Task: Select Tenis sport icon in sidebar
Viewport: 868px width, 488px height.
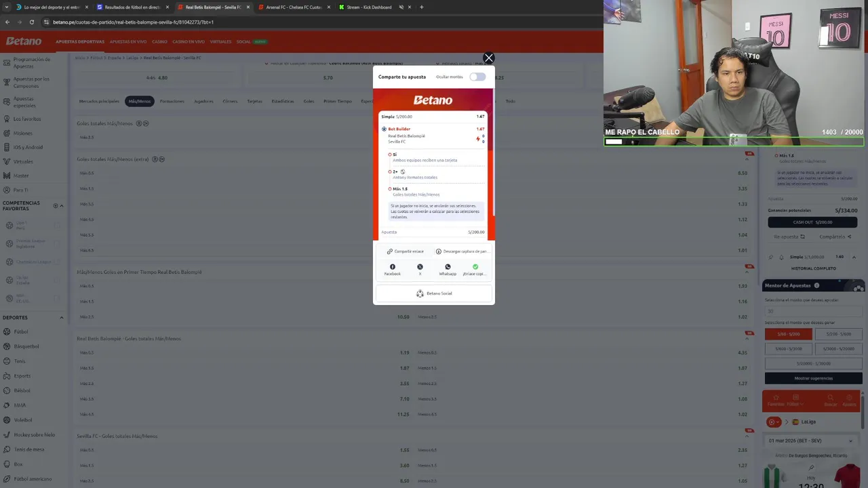Action: click(7, 361)
